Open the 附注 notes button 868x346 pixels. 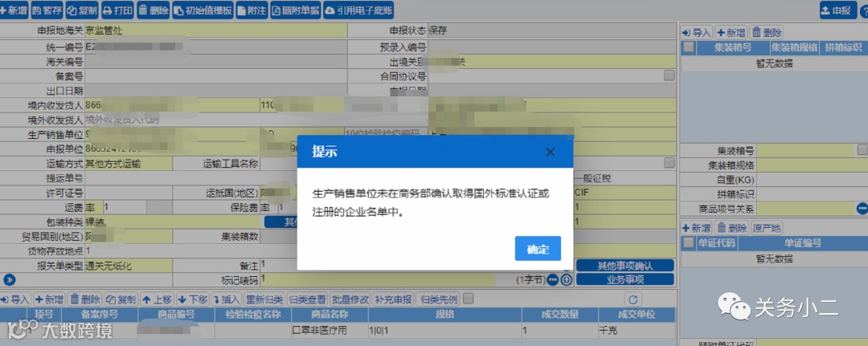252,10
